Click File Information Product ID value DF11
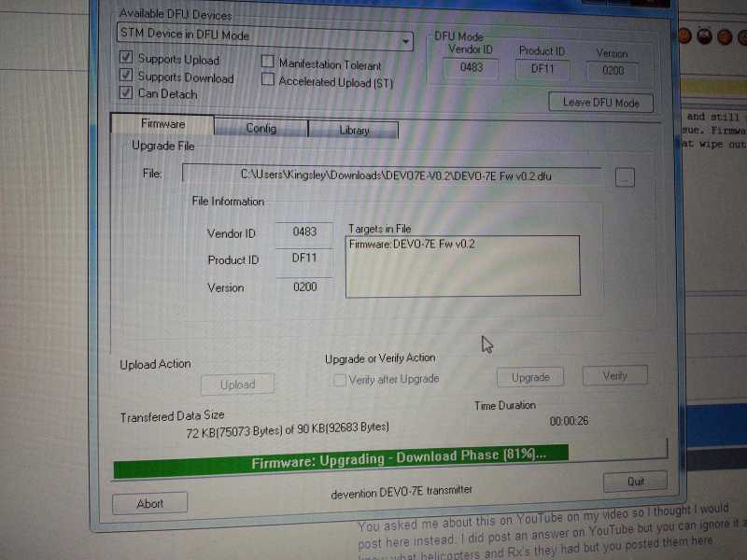The height and width of the screenshot is (560, 747). coord(304,259)
